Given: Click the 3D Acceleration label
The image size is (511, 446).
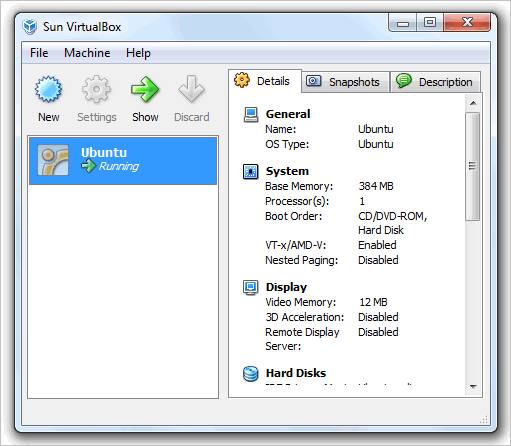Looking at the screenshot, I should (305, 317).
